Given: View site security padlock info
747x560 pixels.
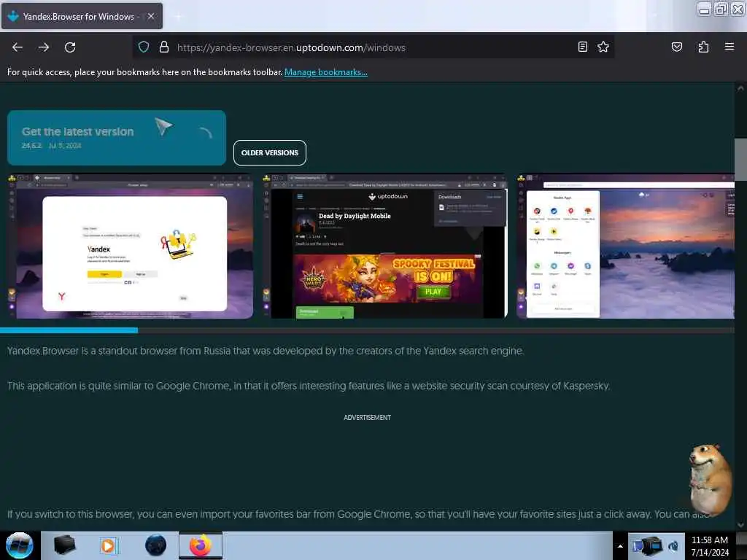Looking at the screenshot, I should click(x=164, y=47).
